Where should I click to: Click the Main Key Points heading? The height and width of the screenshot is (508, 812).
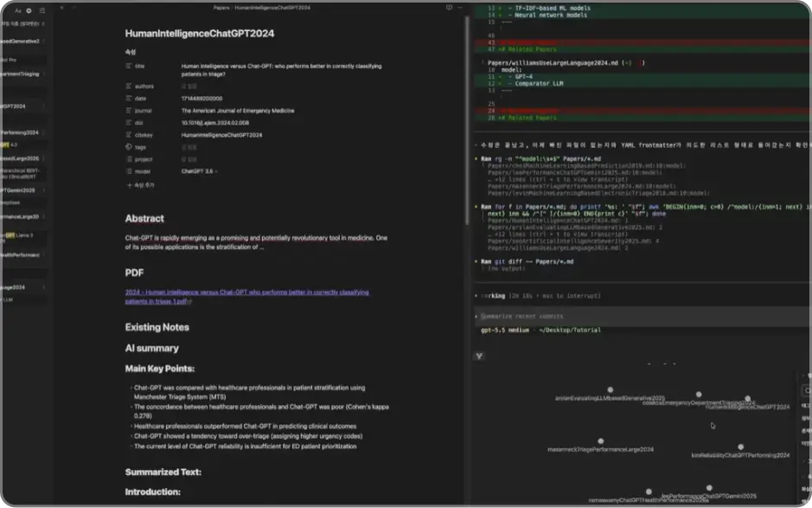point(159,369)
